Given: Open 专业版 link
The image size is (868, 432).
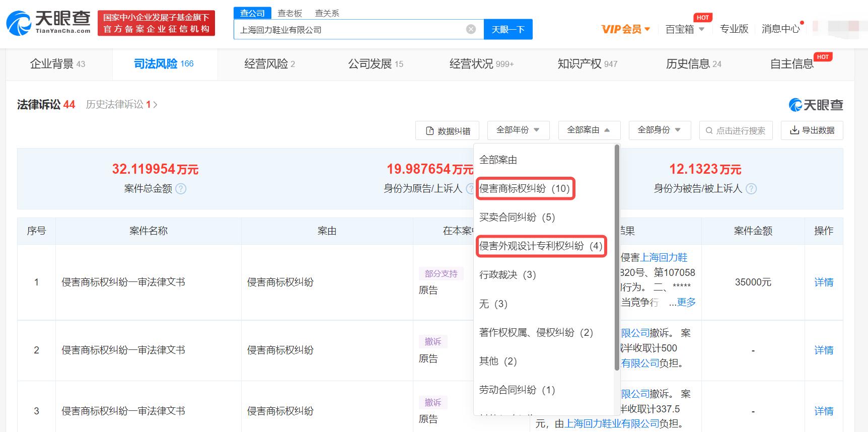Looking at the screenshot, I should click(x=734, y=29).
